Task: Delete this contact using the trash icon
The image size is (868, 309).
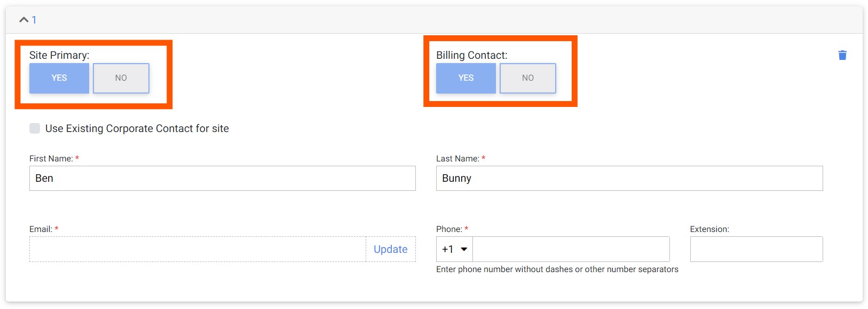Action: coord(842,55)
